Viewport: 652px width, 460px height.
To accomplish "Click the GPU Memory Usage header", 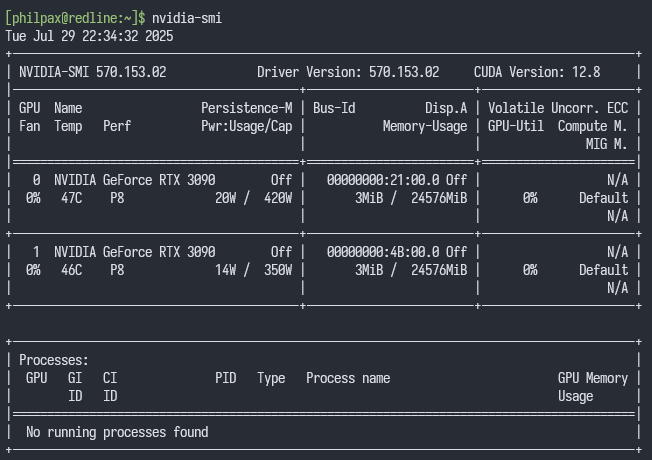I will (x=593, y=387).
